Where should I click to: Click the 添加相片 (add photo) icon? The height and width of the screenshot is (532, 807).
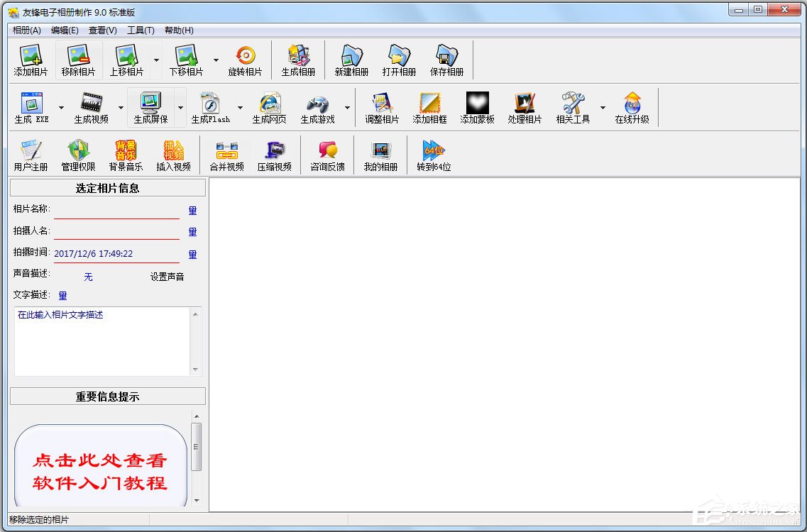coord(31,60)
